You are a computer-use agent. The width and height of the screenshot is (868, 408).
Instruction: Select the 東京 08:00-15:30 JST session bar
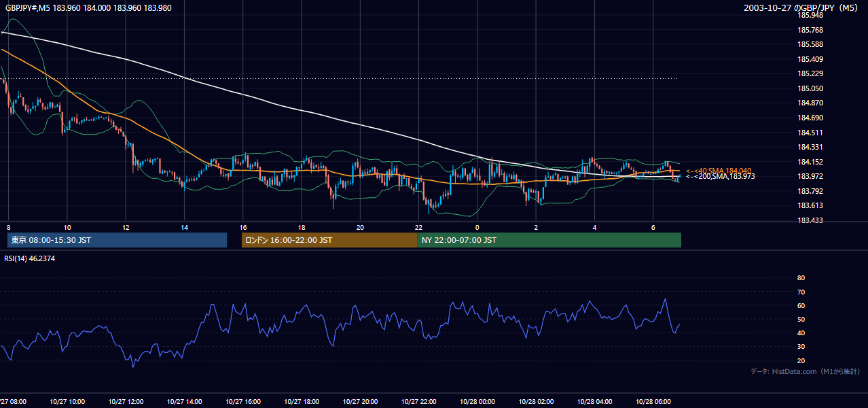(x=117, y=240)
